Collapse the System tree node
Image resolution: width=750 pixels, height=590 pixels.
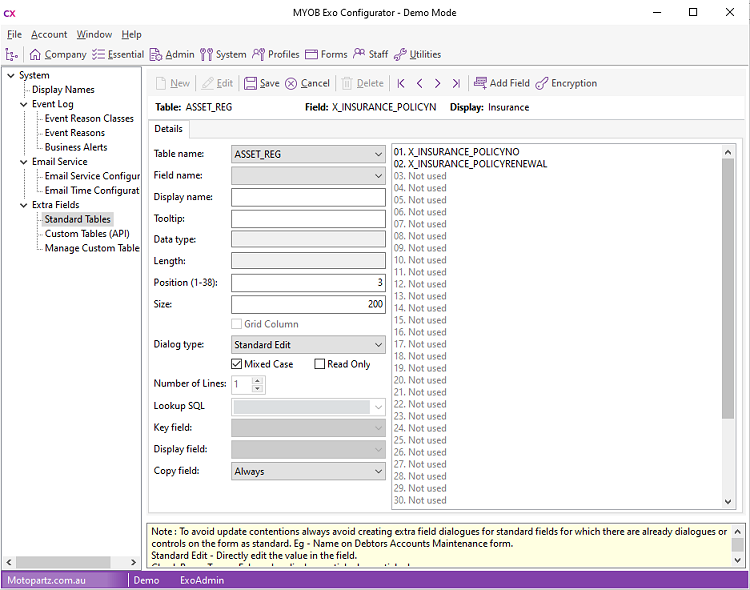tap(11, 76)
